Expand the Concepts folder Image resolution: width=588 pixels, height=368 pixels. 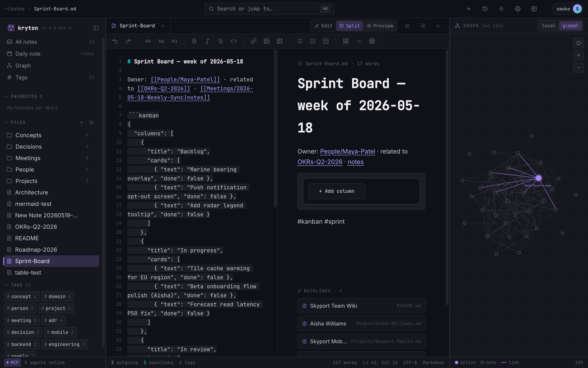point(51,135)
